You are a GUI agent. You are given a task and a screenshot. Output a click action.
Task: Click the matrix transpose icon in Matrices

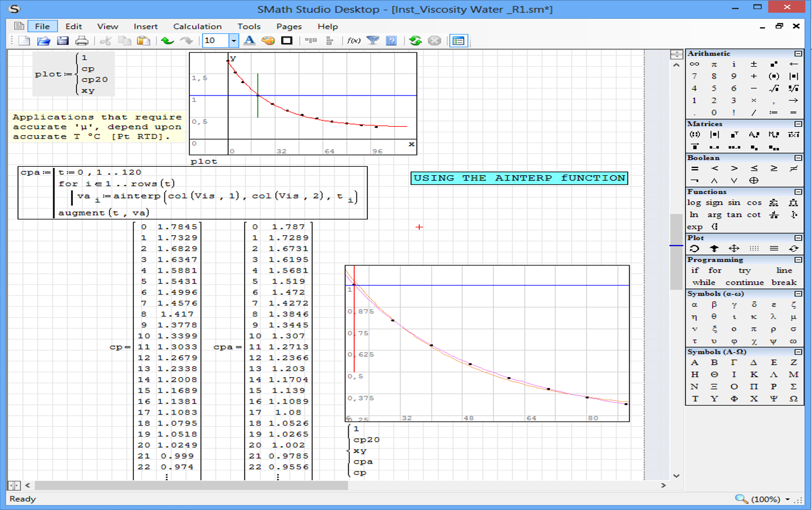[x=734, y=135]
